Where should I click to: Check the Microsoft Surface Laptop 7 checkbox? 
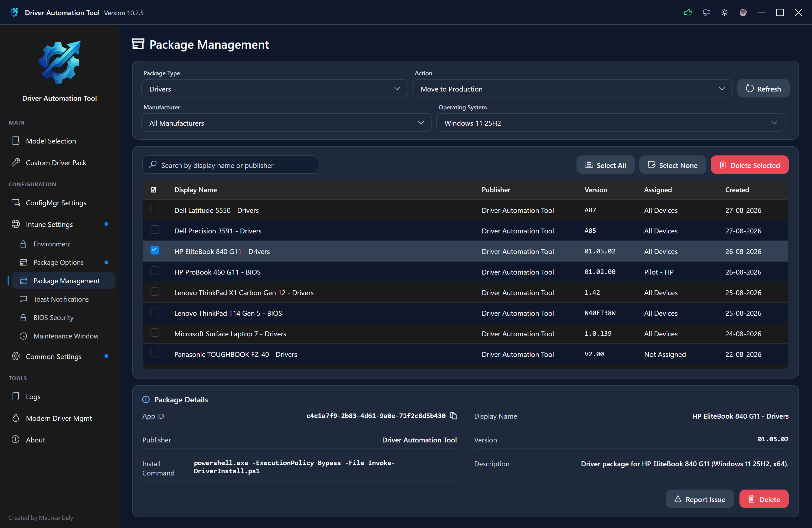coord(155,333)
